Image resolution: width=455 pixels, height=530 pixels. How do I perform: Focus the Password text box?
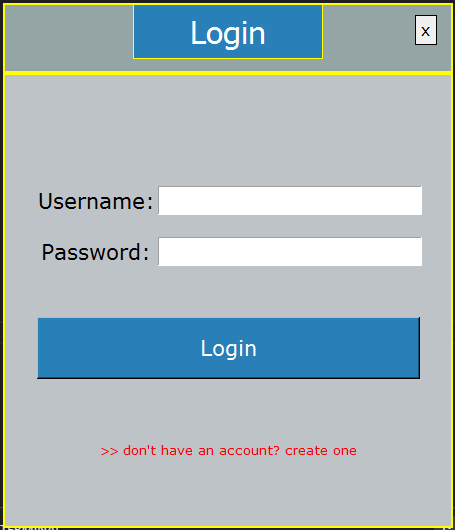coord(290,251)
